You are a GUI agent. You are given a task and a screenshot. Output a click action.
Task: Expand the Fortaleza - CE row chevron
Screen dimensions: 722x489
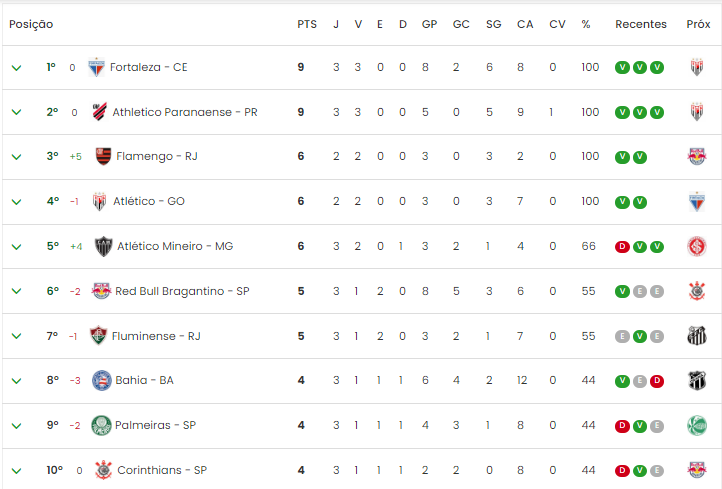click(17, 68)
